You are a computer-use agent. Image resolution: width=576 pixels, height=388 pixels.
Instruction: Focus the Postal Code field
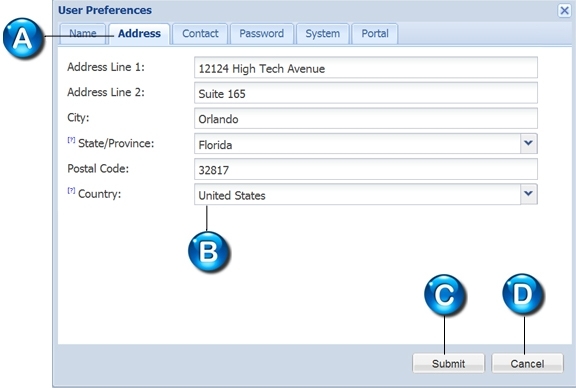[366, 169]
